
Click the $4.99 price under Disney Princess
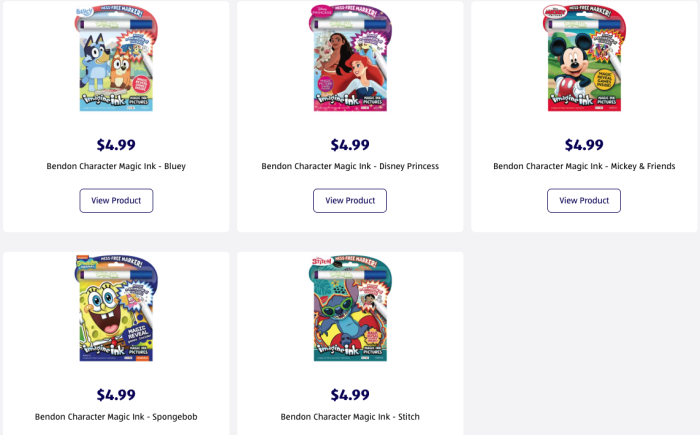(x=350, y=145)
